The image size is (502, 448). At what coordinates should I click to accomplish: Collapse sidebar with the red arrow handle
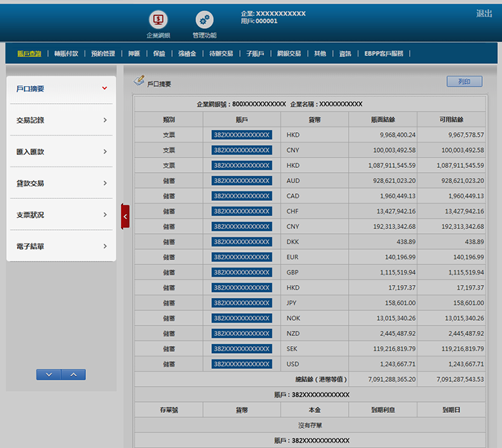coord(125,217)
